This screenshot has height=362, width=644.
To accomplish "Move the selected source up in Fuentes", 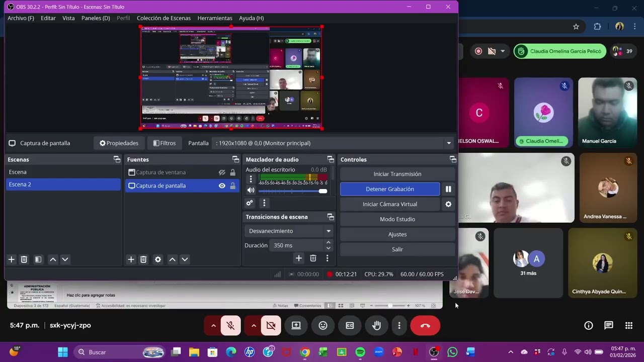I will coord(172,259).
